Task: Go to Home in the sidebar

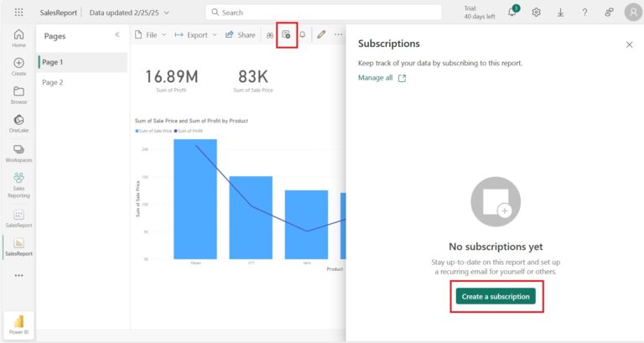Action: (19, 39)
